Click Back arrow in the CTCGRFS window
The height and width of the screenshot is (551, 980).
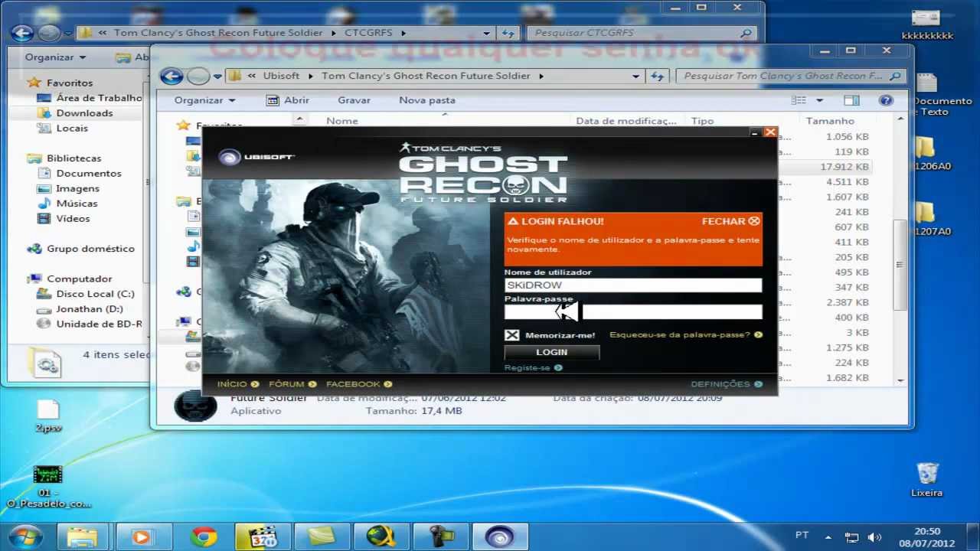(22, 33)
